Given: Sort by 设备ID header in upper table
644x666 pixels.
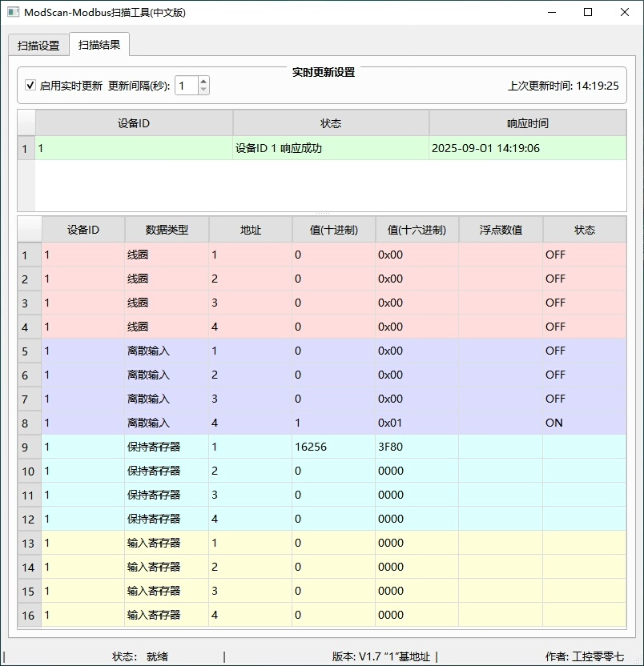Looking at the screenshot, I should pos(134,123).
